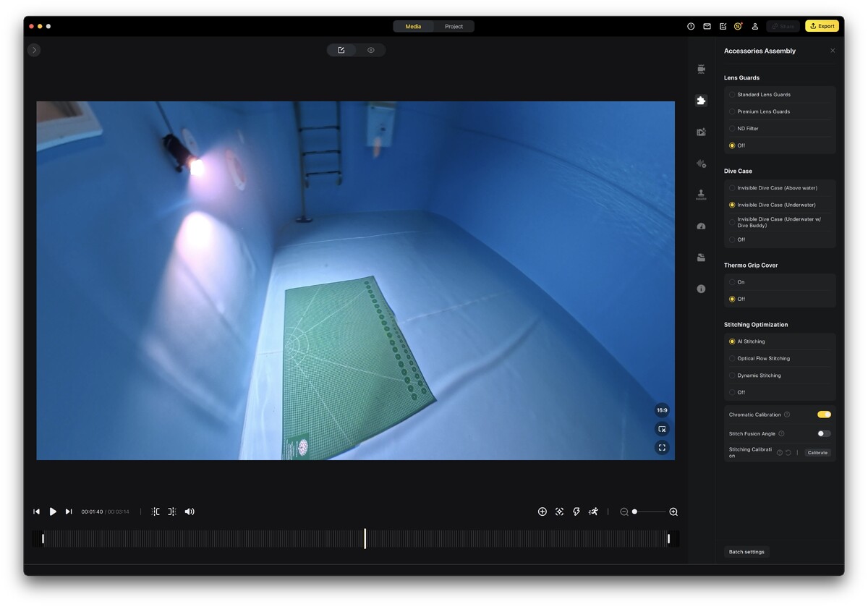The image size is (868, 607).
Task: Click the zoom-in magnifier icon
Action: point(673,512)
